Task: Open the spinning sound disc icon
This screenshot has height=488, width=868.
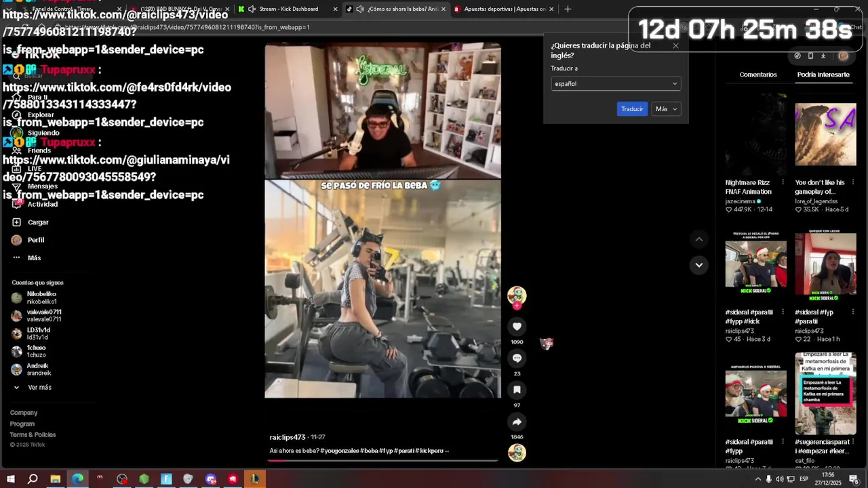Action: (517, 452)
